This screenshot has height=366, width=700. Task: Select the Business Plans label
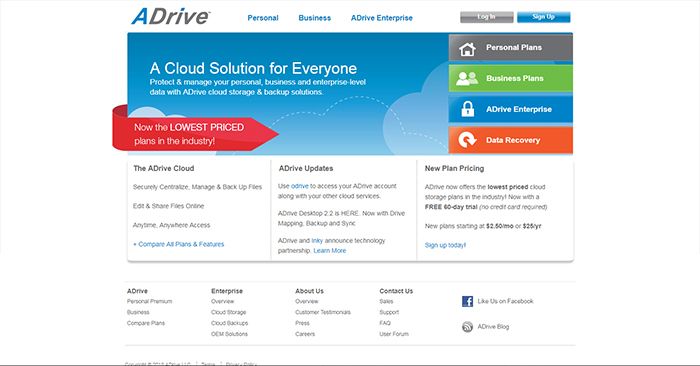(515, 78)
